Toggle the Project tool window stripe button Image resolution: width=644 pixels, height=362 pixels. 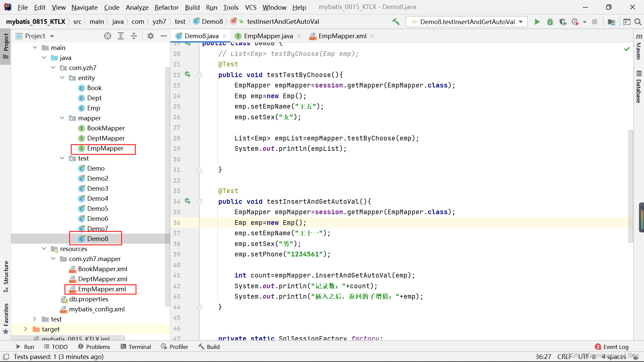(6, 46)
